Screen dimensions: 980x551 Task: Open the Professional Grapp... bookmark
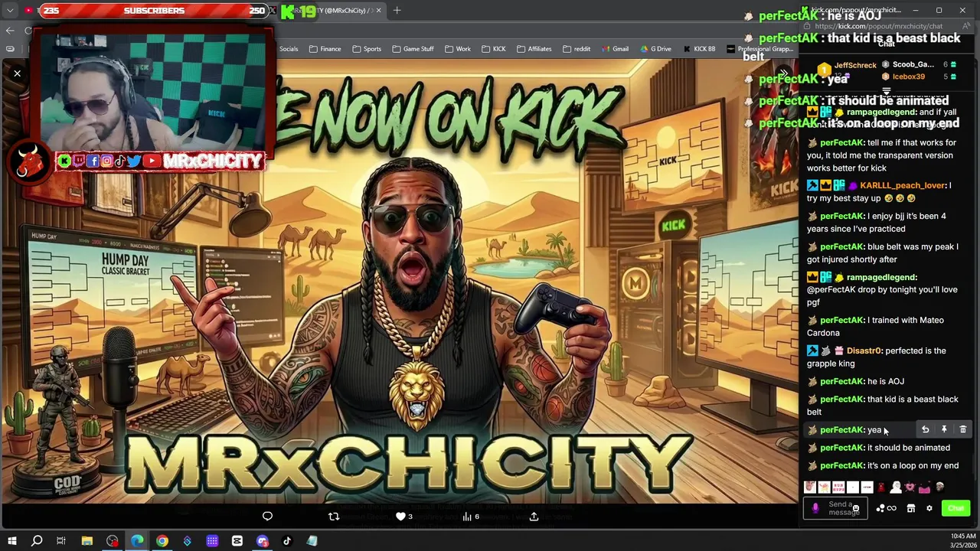tap(760, 49)
